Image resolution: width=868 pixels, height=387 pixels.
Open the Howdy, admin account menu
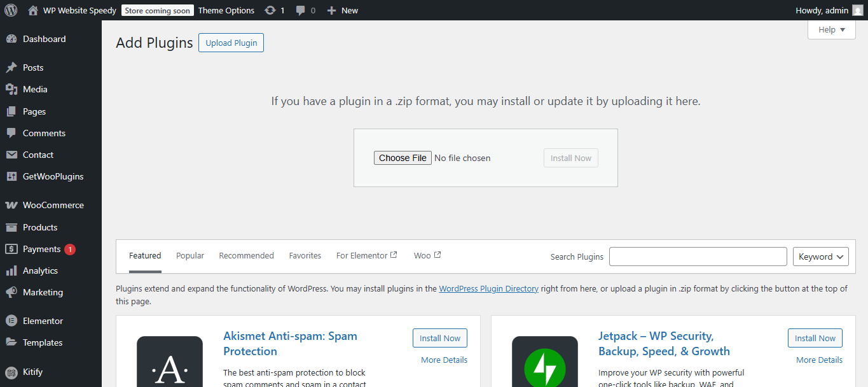(829, 10)
